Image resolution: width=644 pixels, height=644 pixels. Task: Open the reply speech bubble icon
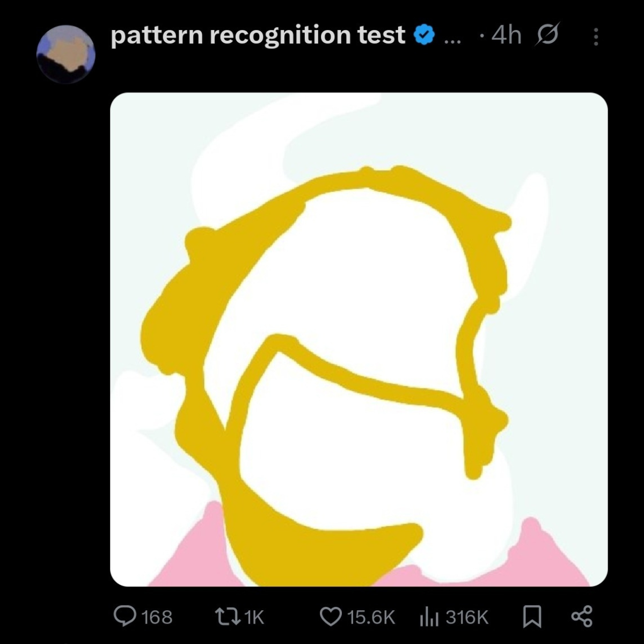click(x=125, y=616)
